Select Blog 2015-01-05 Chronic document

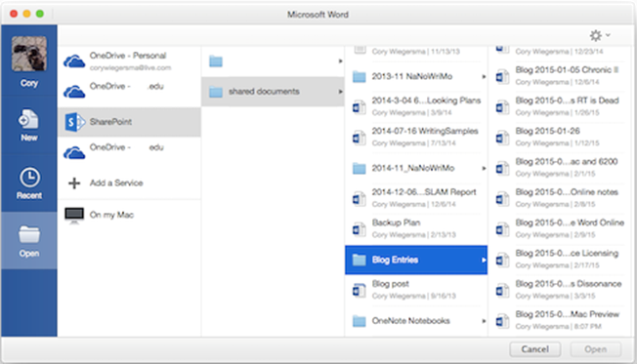pyautogui.click(x=560, y=76)
